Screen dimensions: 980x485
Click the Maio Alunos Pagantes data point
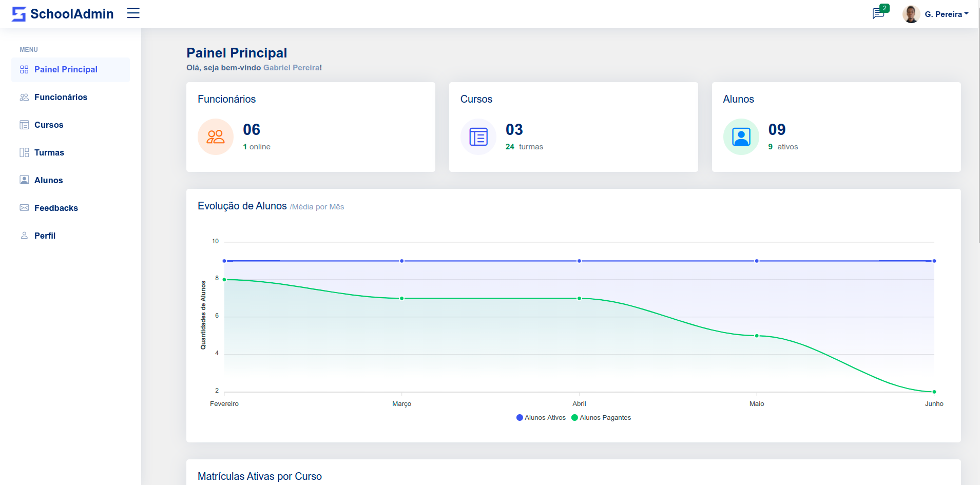click(757, 336)
